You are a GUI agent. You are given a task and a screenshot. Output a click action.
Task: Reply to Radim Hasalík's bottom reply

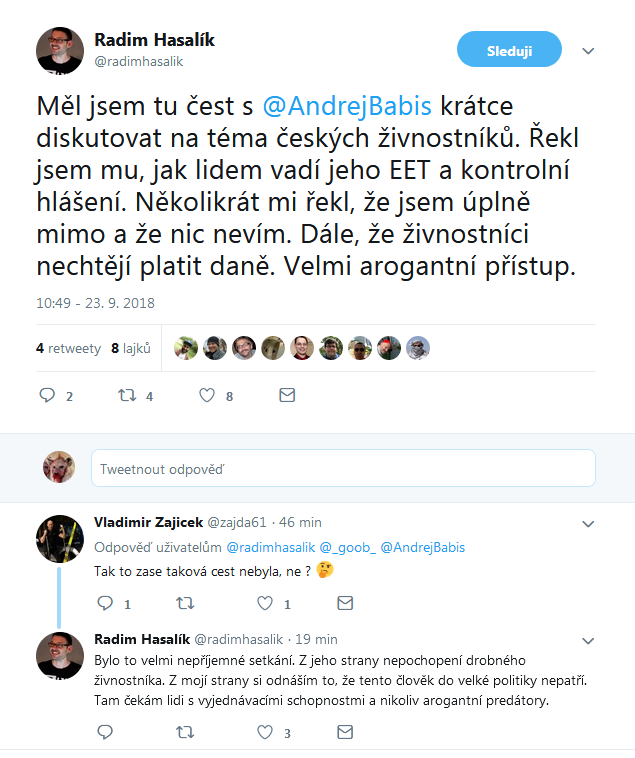[x=104, y=732]
